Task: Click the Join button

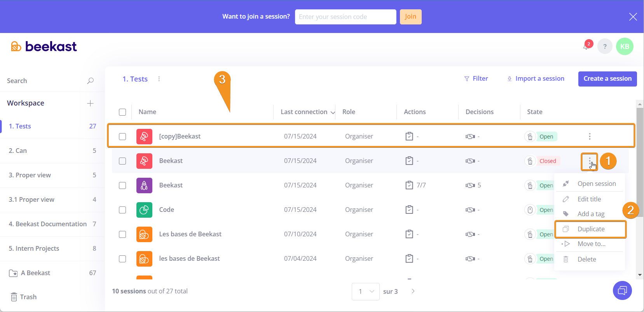Action: tap(410, 17)
